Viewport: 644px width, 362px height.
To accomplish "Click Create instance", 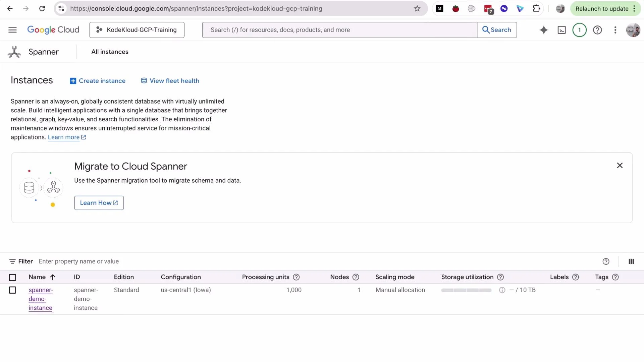I will (x=98, y=81).
